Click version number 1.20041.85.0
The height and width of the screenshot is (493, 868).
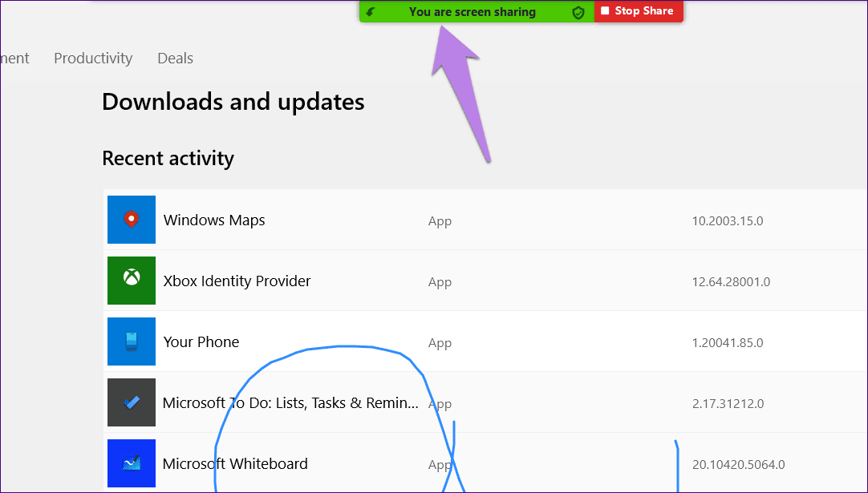pos(728,342)
